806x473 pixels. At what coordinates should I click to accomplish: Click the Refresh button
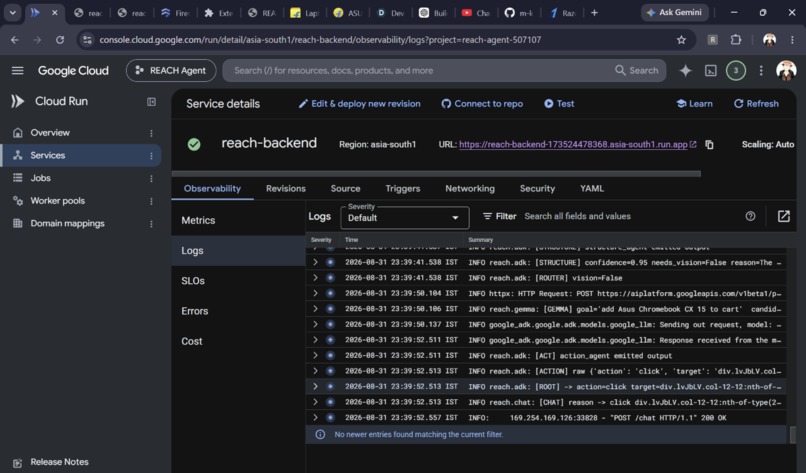[756, 103]
